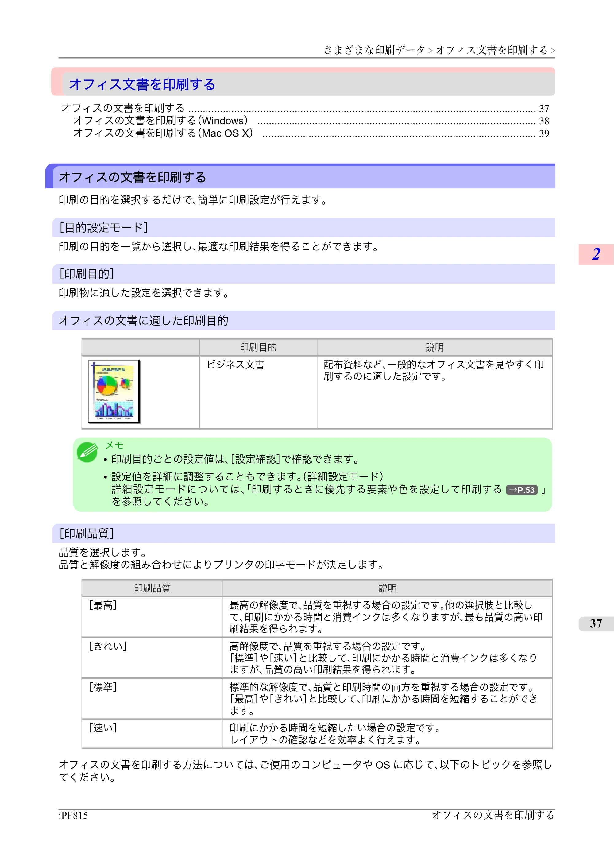Click the 'iPF815' footer text
The height and width of the screenshot is (868, 614).
(73, 816)
